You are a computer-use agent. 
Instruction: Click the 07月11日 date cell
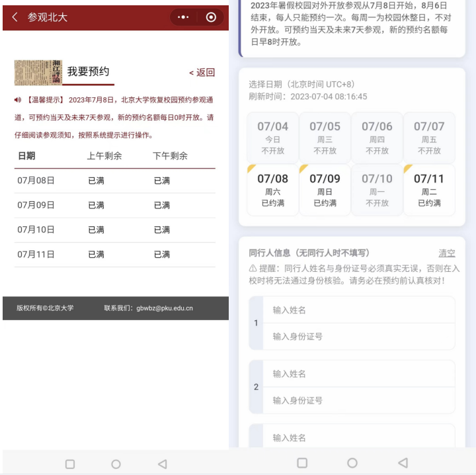click(36, 254)
